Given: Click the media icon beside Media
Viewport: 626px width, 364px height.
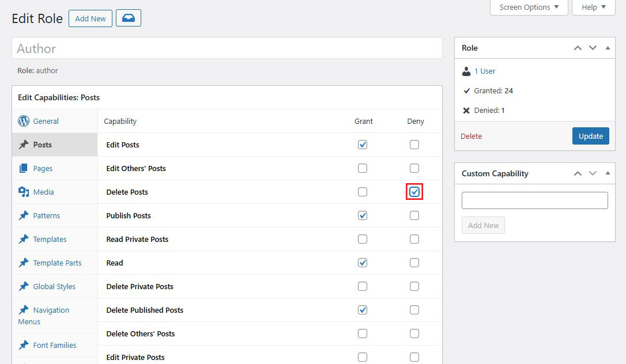Looking at the screenshot, I should click(24, 192).
